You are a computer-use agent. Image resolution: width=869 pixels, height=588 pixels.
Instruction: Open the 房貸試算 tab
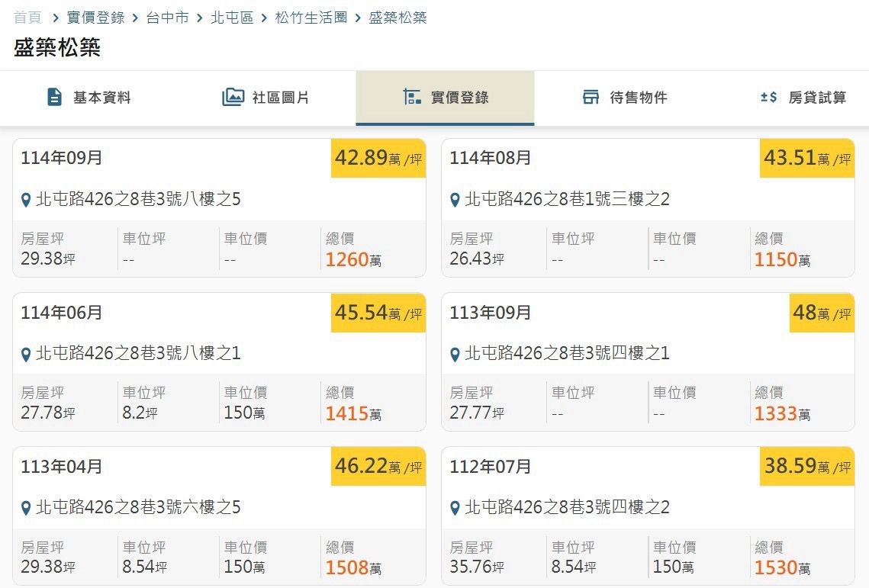(817, 98)
